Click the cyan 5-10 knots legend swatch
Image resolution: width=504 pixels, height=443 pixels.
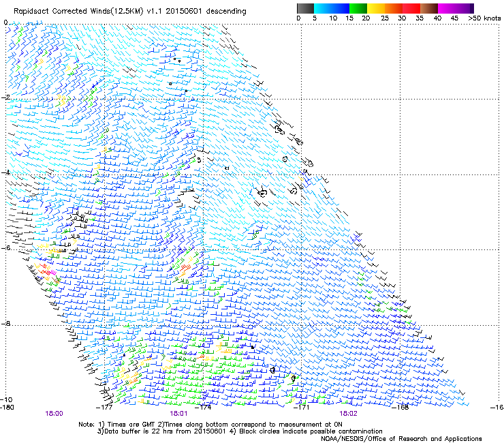[x=323, y=8]
